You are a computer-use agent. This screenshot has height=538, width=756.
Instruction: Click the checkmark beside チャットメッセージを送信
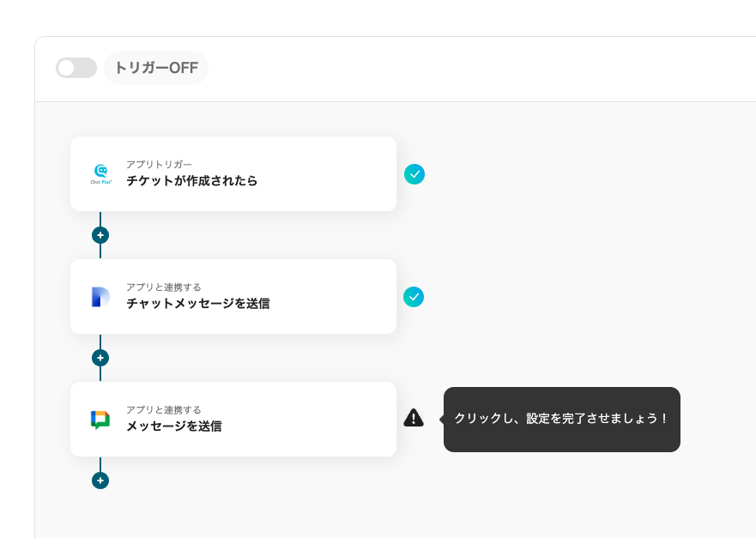(x=414, y=297)
